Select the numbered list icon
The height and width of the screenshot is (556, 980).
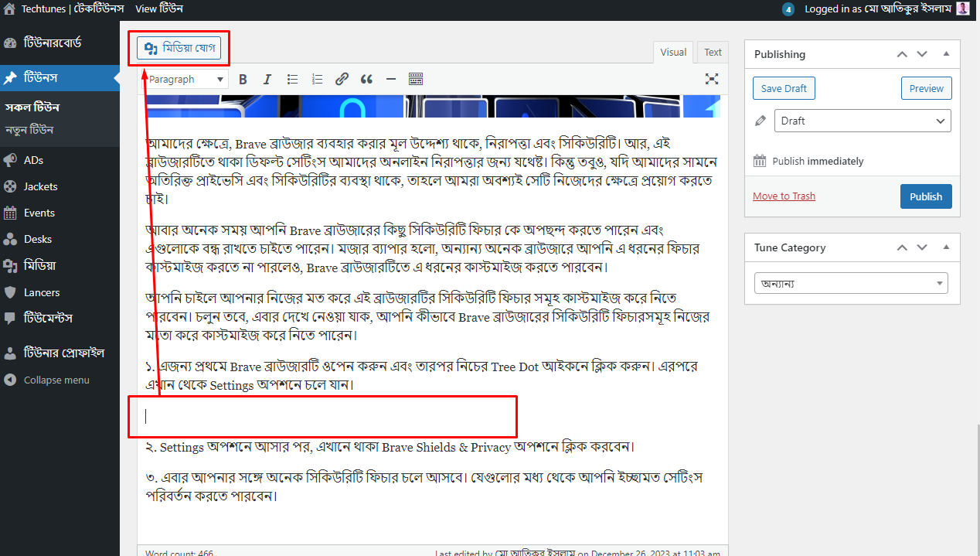[x=317, y=78]
